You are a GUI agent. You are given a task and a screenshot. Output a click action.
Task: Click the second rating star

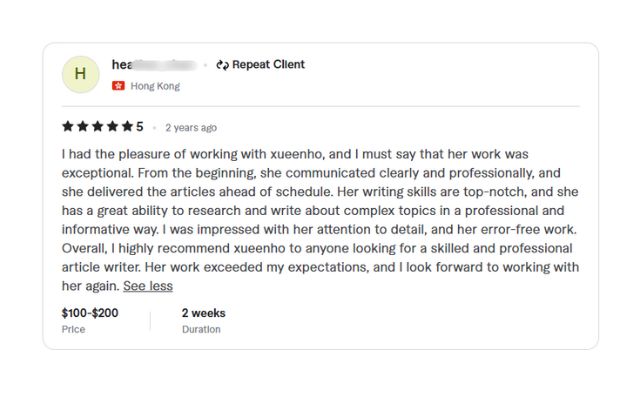click(82, 127)
